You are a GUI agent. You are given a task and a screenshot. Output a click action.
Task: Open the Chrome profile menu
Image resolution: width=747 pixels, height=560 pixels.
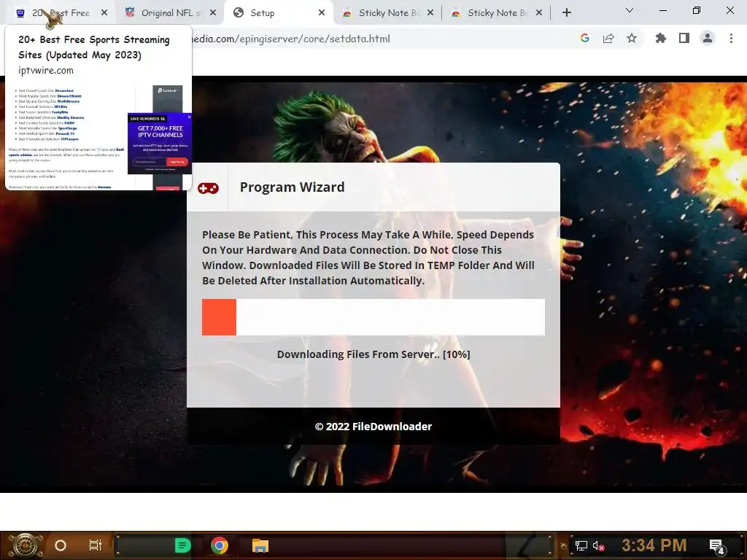point(708,39)
